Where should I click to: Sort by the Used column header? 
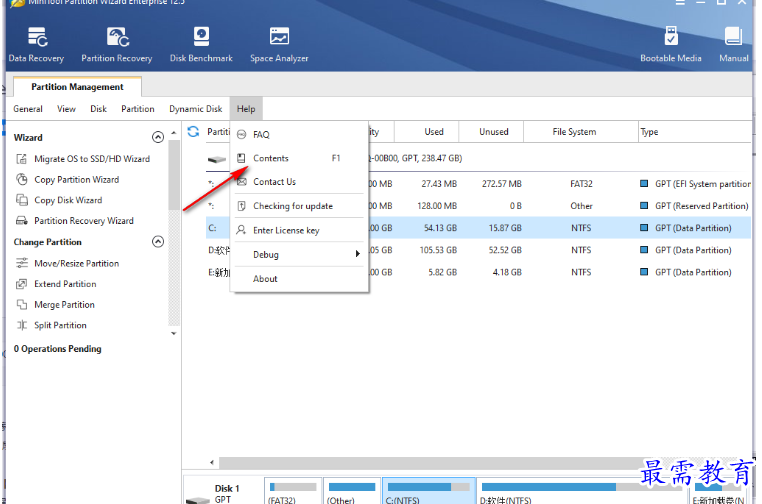427,132
